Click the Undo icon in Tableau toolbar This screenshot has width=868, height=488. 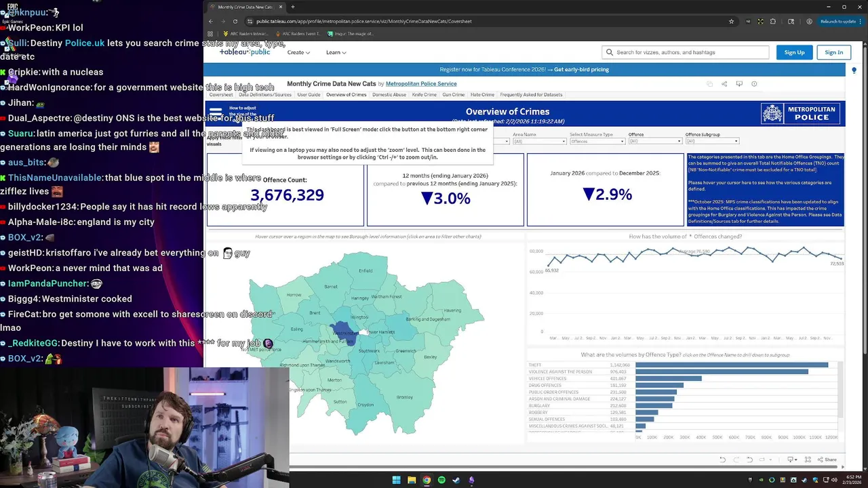(x=723, y=460)
